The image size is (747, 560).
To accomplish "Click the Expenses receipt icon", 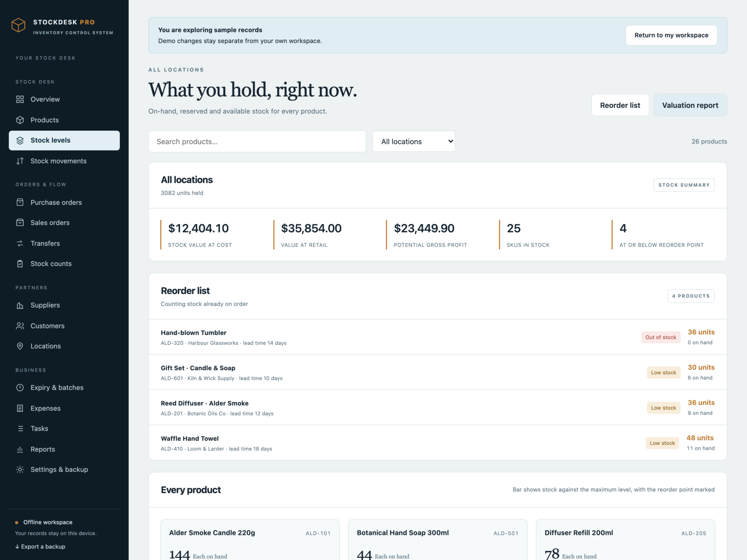I will tap(20, 408).
